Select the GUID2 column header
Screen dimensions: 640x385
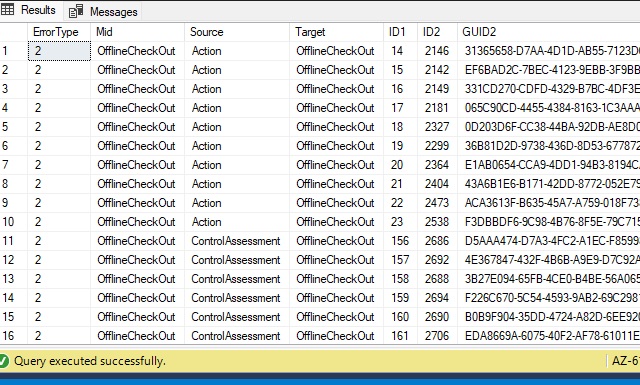click(549, 32)
